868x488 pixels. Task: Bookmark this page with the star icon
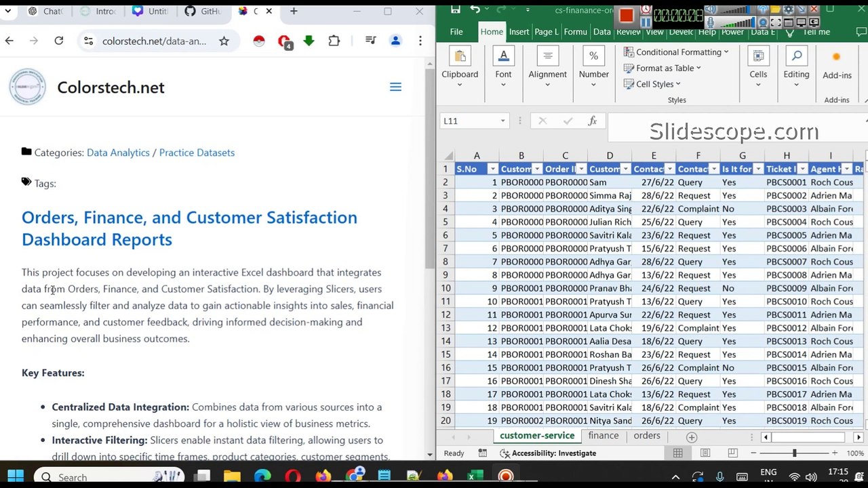tap(224, 41)
